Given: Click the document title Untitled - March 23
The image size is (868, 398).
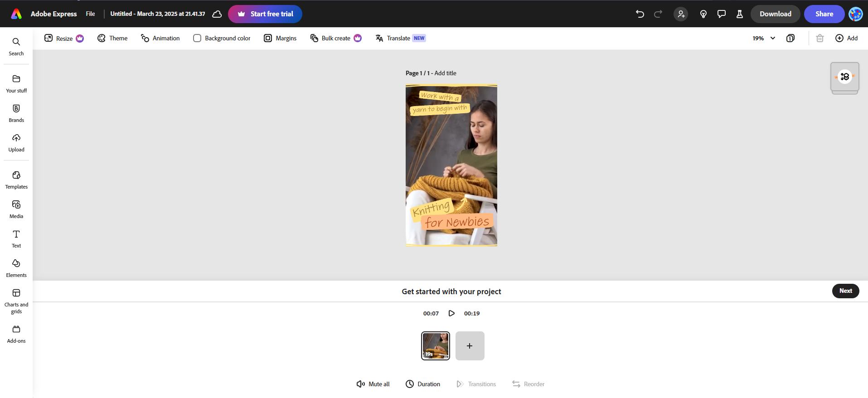Looking at the screenshot, I should click(x=158, y=14).
